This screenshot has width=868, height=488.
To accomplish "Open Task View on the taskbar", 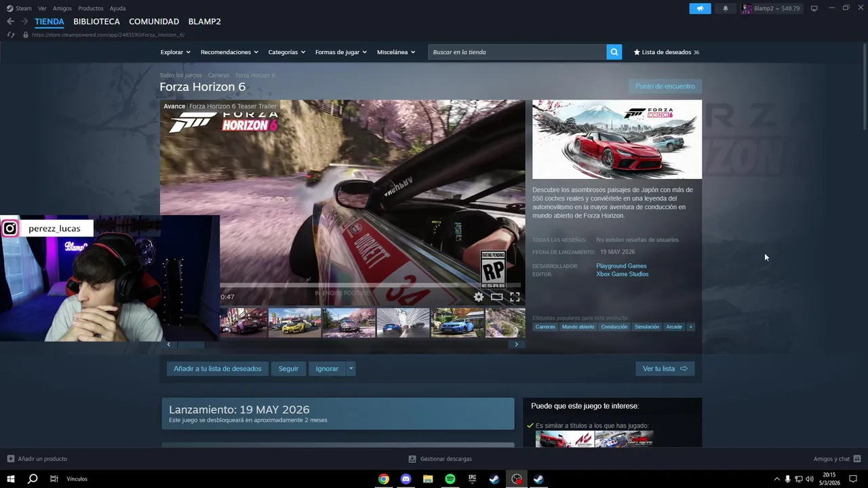I will [x=54, y=479].
